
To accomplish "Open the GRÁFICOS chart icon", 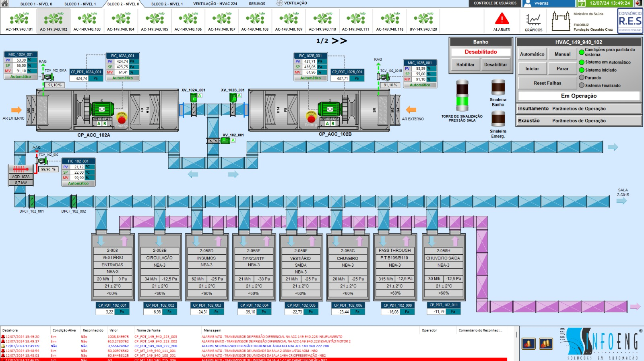I will pos(533,19).
